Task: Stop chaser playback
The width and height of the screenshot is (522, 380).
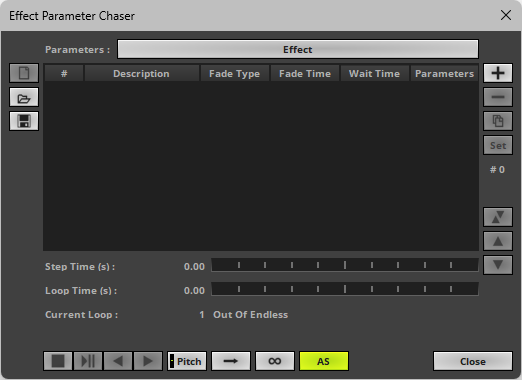Action: pos(58,361)
